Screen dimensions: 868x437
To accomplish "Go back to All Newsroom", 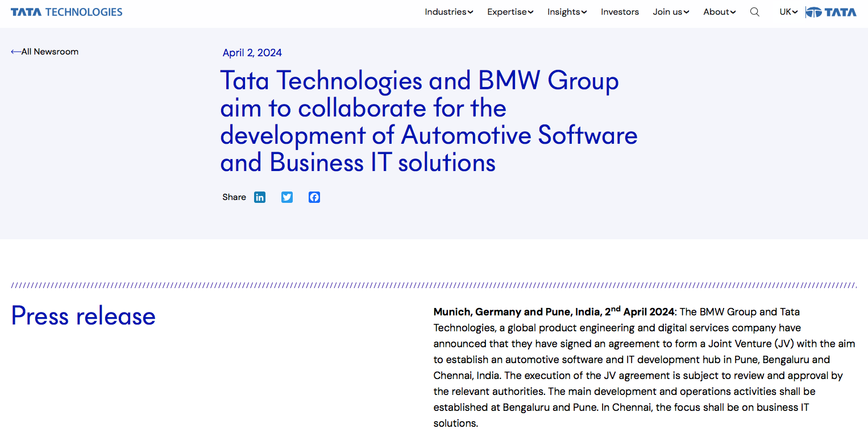I will coord(45,52).
